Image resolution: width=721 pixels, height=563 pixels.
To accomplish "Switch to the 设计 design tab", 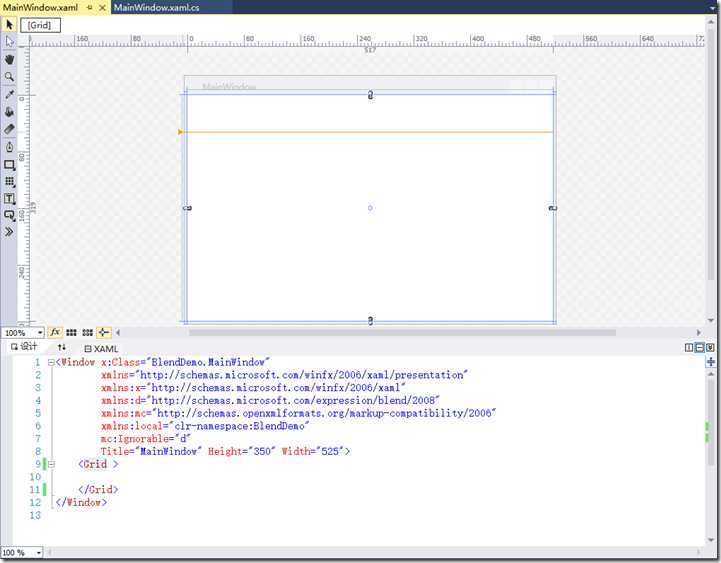I will [x=24, y=347].
